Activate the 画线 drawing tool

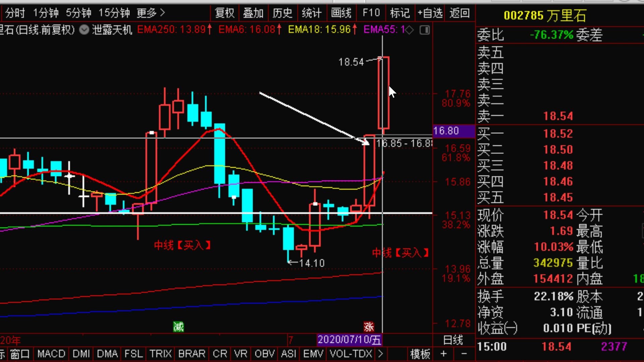click(x=341, y=13)
